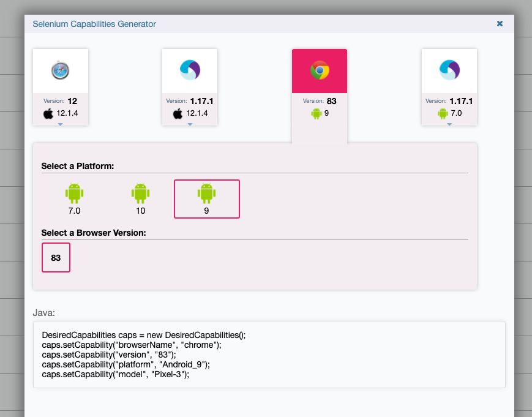
Task: Click the Selenium Capabilities Generator title
Action: click(94, 24)
